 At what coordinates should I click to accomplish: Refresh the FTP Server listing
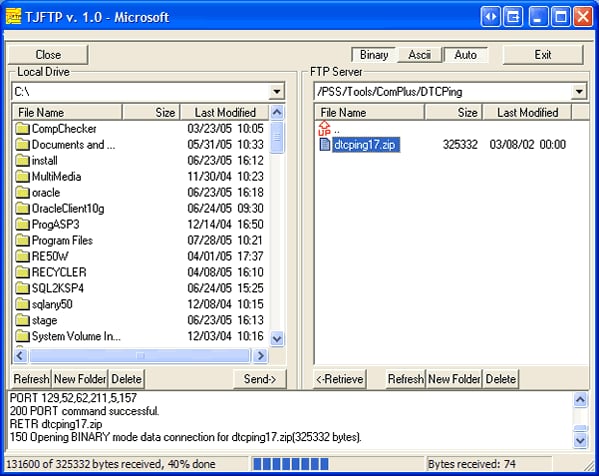(406, 379)
